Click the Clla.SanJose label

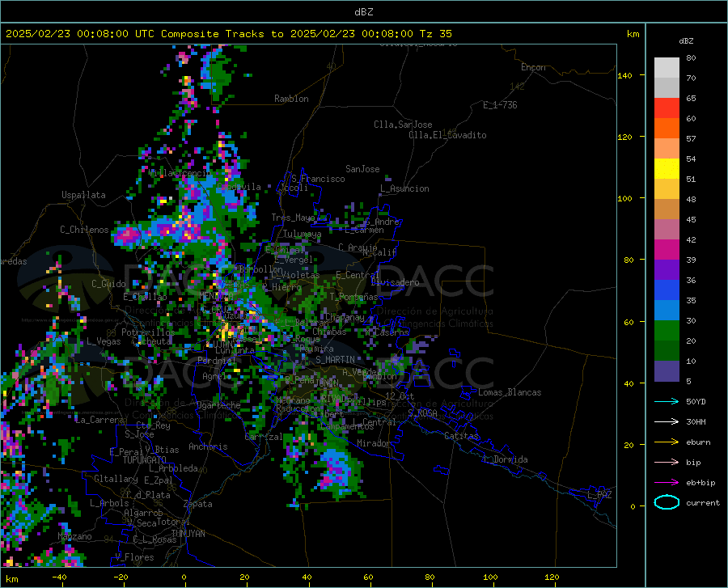pos(403,125)
